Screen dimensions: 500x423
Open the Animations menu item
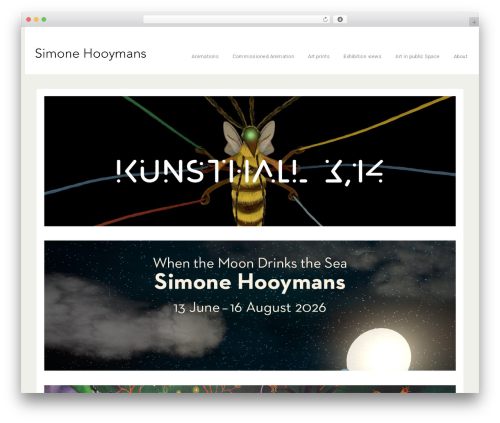click(x=205, y=56)
